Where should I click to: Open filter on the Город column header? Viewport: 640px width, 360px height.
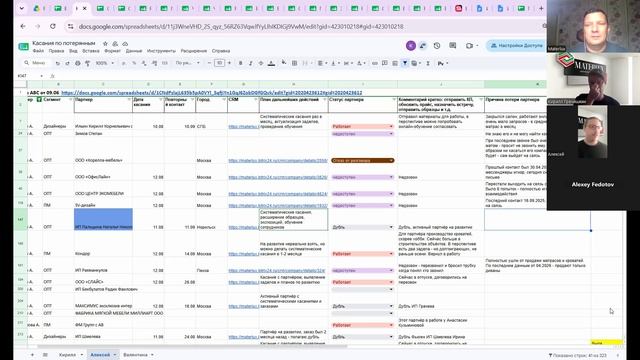coord(224,100)
